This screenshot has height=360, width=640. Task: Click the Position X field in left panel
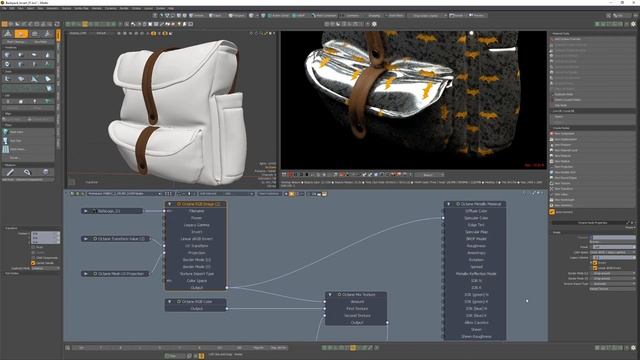coord(45,233)
